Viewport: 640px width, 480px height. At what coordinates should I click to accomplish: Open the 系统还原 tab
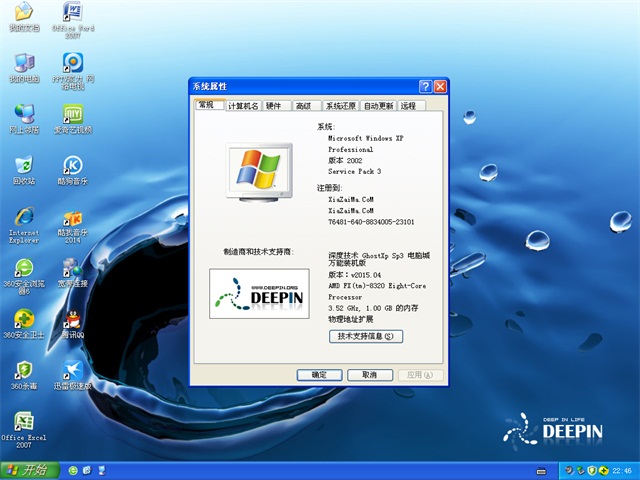(x=340, y=105)
